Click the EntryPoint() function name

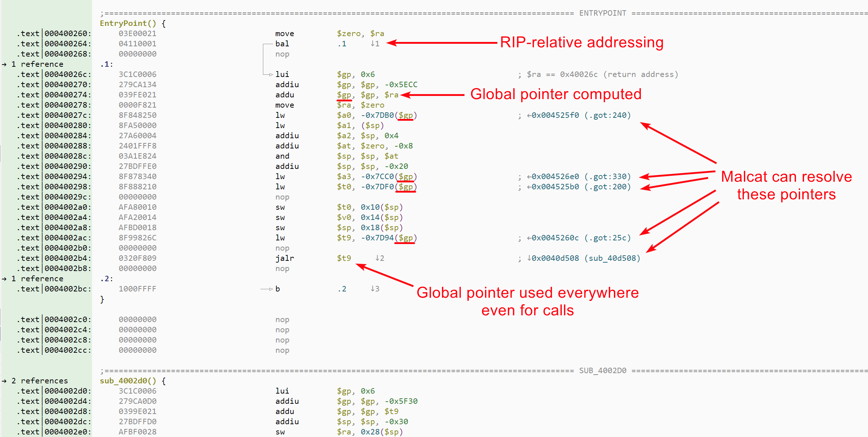[x=128, y=23]
